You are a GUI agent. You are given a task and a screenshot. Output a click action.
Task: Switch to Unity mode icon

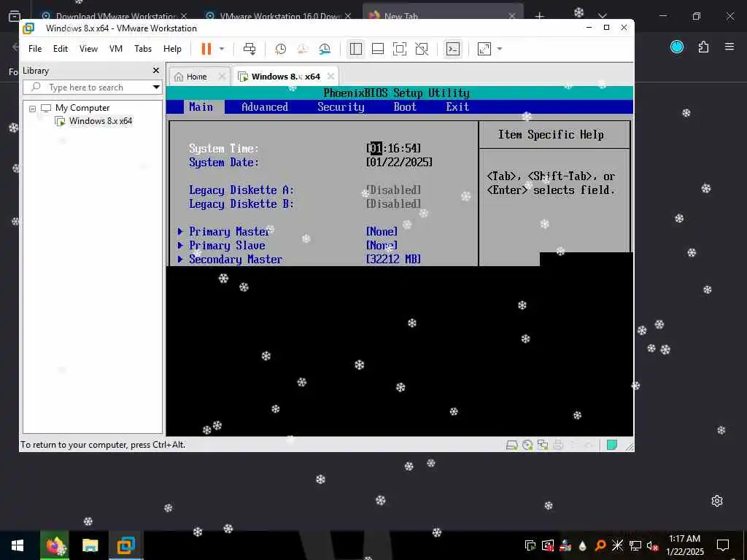click(x=422, y=49)
